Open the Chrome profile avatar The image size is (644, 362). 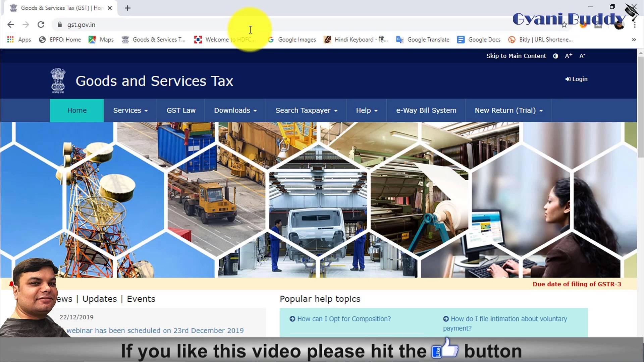[x=618, y=24]
